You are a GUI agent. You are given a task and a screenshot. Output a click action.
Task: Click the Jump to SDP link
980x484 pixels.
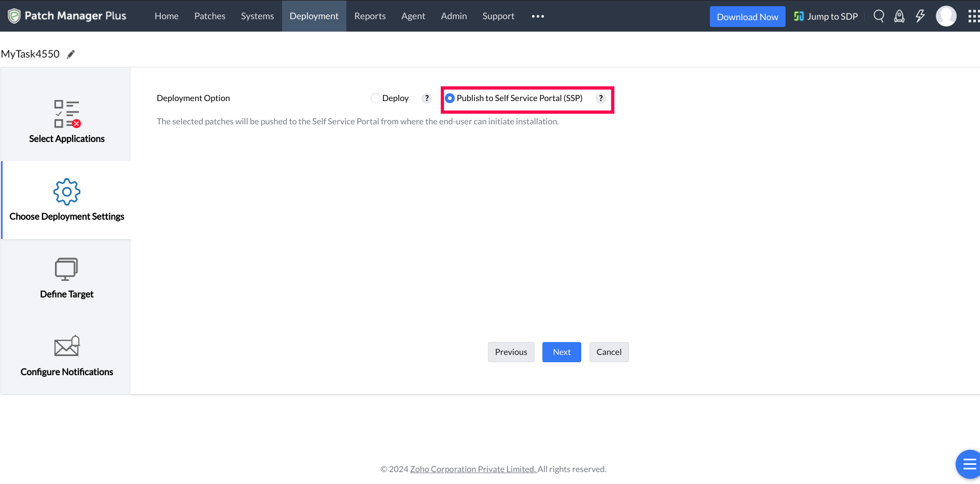coord(833,17)
